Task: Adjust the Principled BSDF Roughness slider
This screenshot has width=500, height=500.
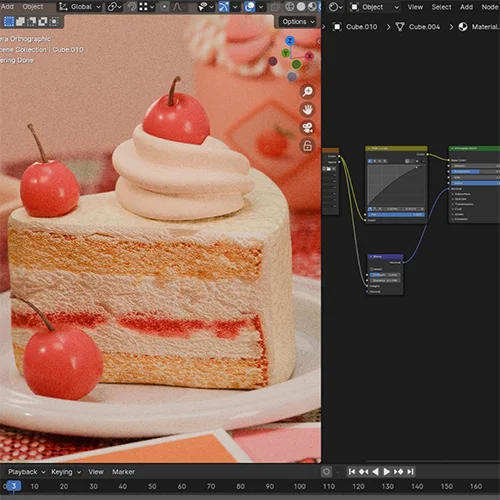Action: pyautogui.click(x=476, y=171)
